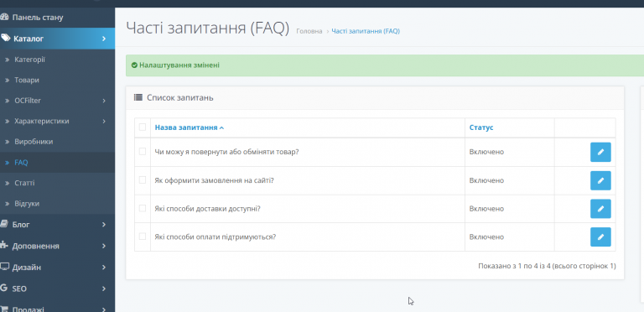
Task: Click the Список запитань panel heading
Action: (x=180, y=98)
